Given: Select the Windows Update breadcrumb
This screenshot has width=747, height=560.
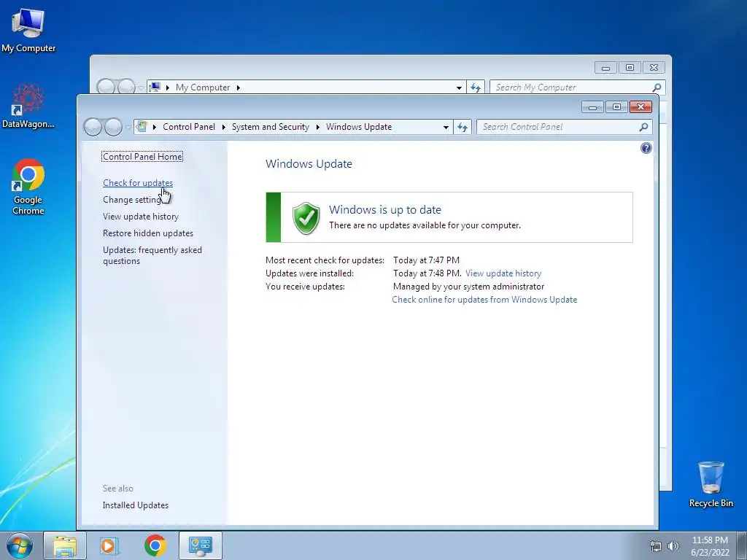Looking at the screenshot, I should point(359,127).
